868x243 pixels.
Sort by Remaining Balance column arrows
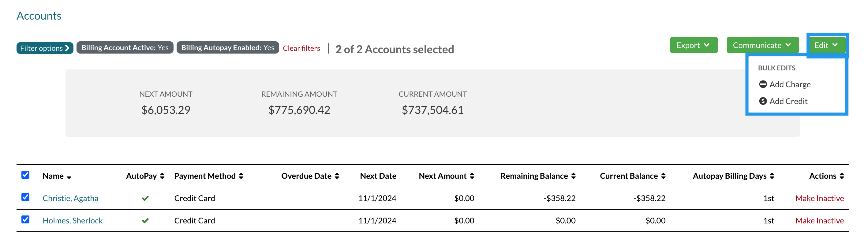[x=573, y=176]
